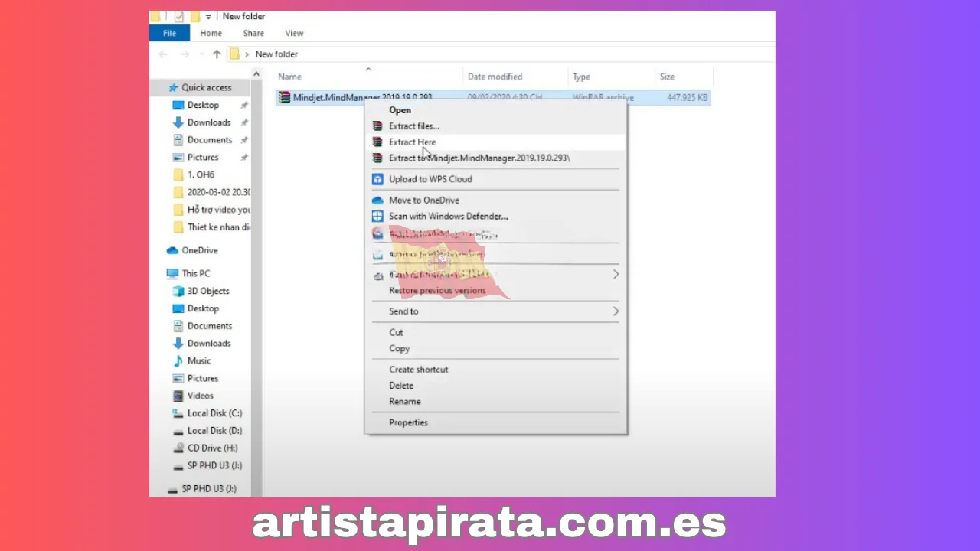
Task: Select OneDrive in the navigation pane
Action: pos(199,251)
